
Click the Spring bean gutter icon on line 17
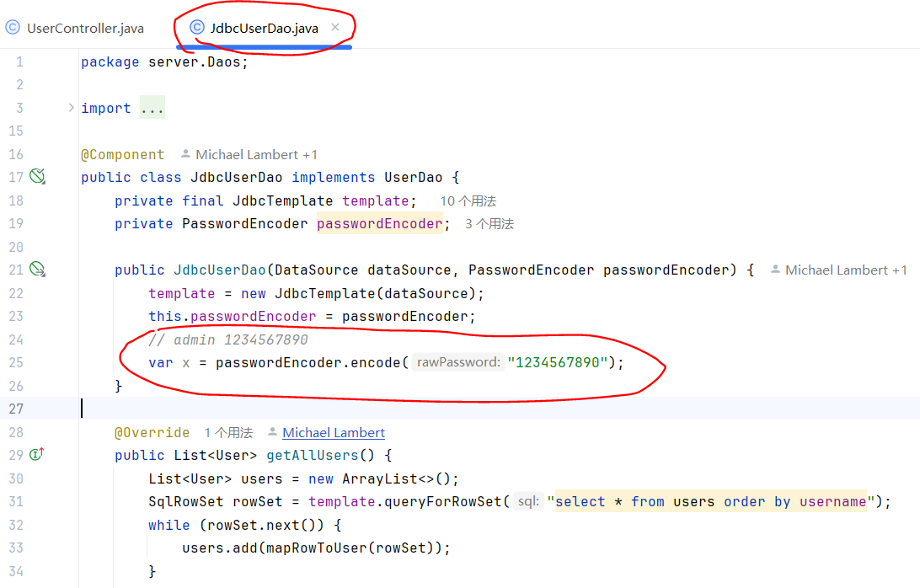point(38,176)
